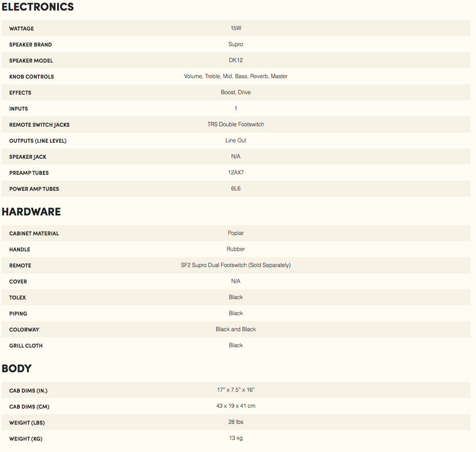This screenshot has height=452, width=476.
Task: Select the 6L6 power amp tubes value
Action: pyautogui.click(x=236, y=188)
